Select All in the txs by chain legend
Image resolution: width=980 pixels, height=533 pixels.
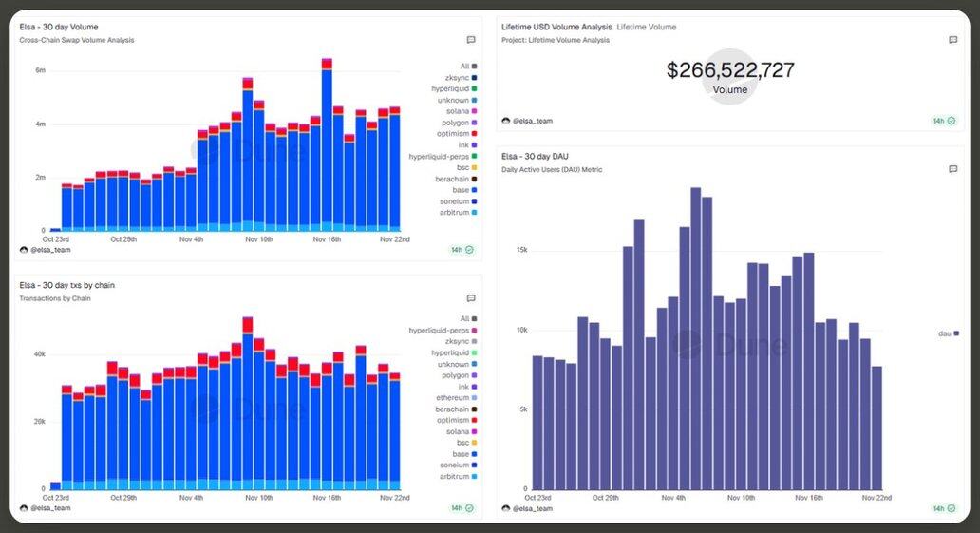[465, 319]
